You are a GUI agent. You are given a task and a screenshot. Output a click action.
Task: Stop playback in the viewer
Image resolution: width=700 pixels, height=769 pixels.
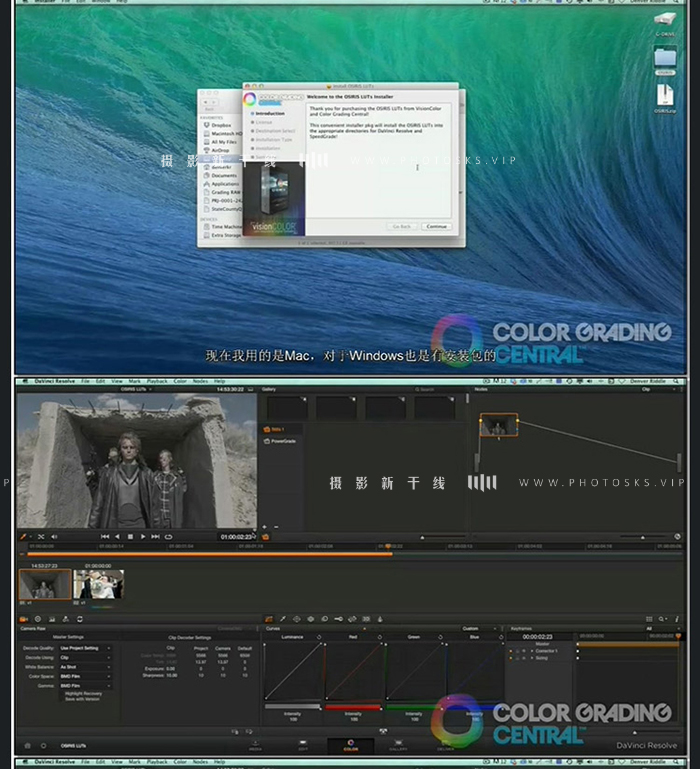click(x=130, y=537)
